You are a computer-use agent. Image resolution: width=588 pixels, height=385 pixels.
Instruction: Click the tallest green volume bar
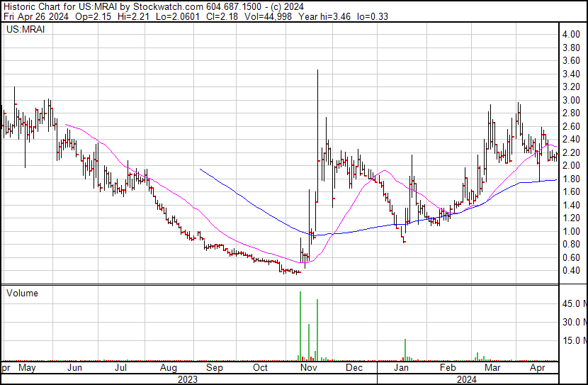pos(300,326)
